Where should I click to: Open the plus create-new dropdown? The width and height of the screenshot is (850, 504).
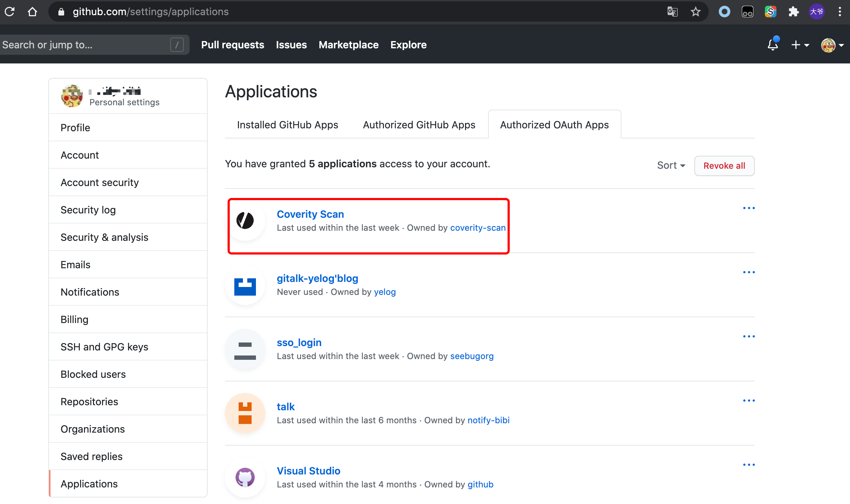(x=800, y=45)
